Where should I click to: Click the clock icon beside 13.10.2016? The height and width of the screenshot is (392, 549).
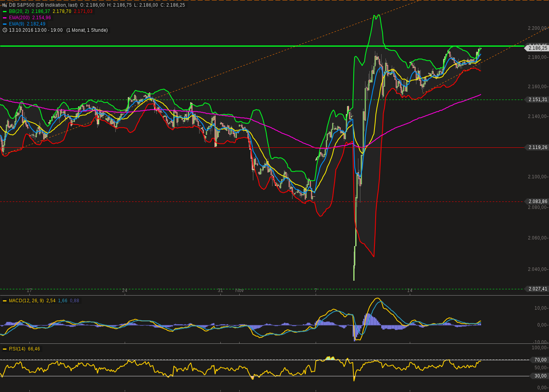pyautogui.click(x=5, y=30)
